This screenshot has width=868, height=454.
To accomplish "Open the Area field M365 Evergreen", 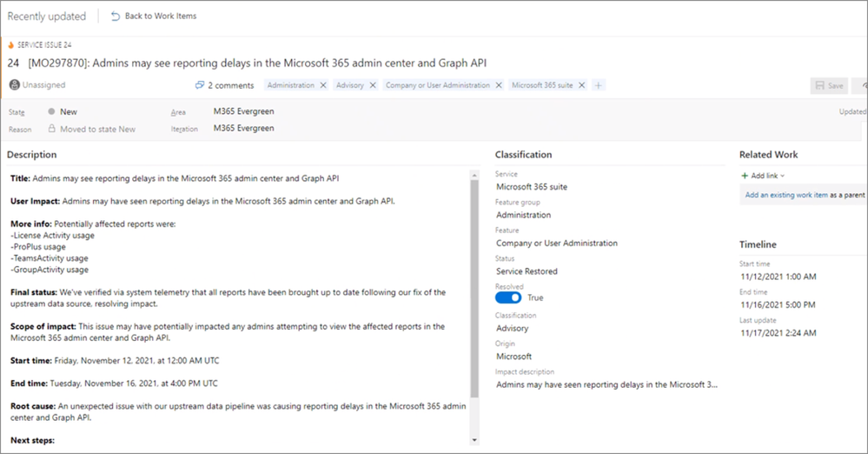I will coord(243,111).
